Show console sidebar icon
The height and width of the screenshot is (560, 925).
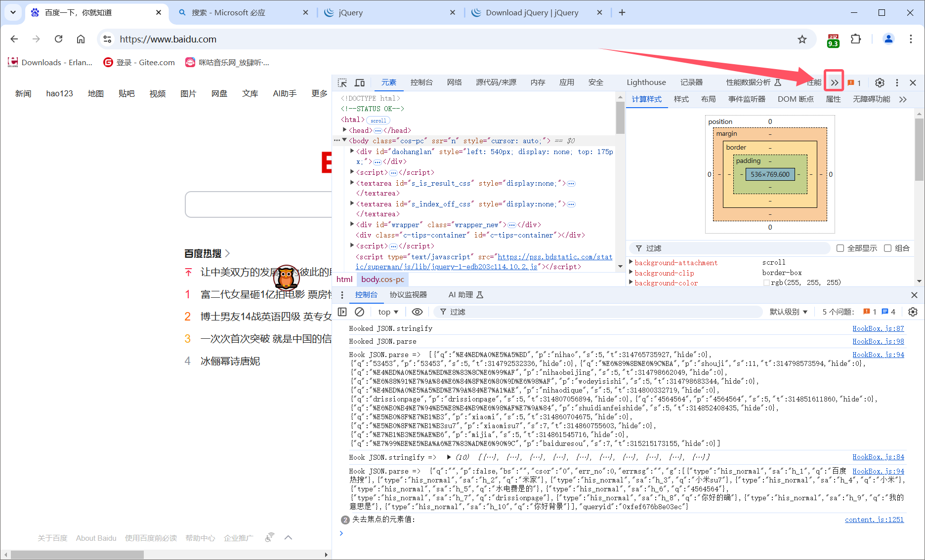(342, 312)
